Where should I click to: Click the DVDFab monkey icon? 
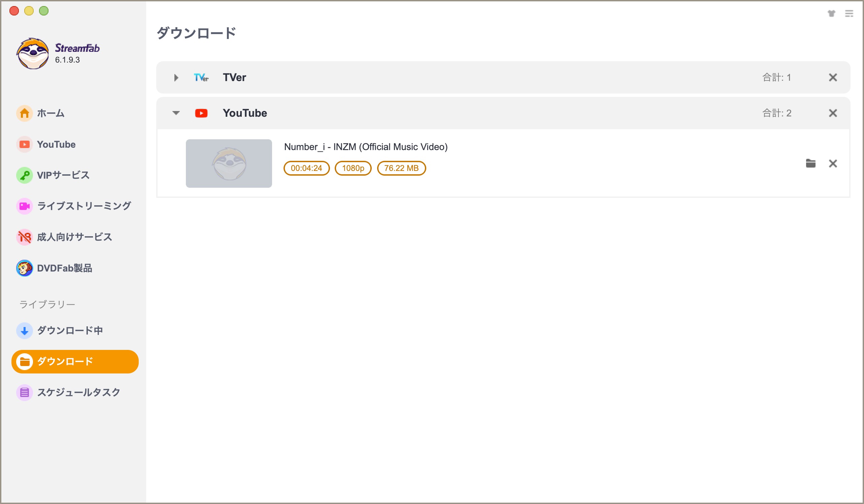point(24,268)
